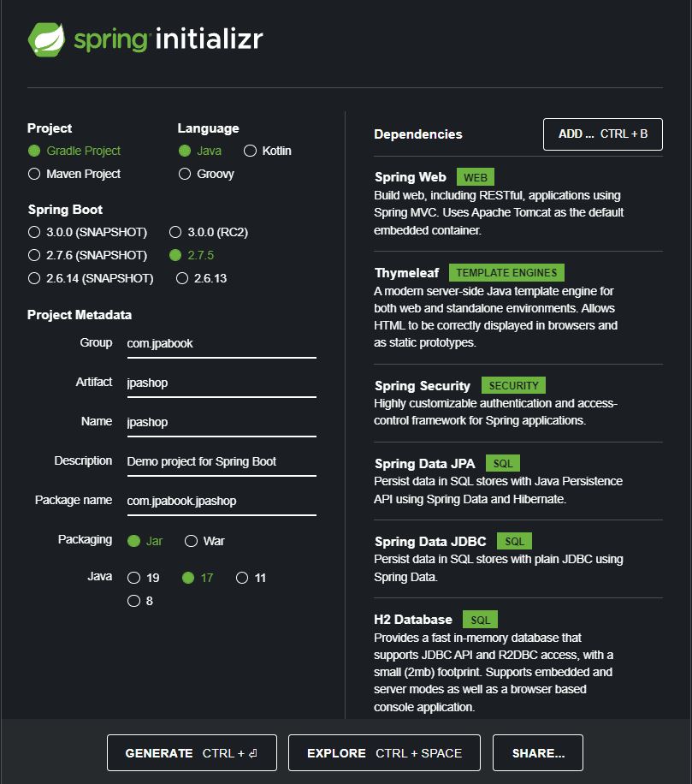Click the SQL tag beside Spring Data JPA
The height and width of the screenshot is (784, 692).
pos(503,464)
